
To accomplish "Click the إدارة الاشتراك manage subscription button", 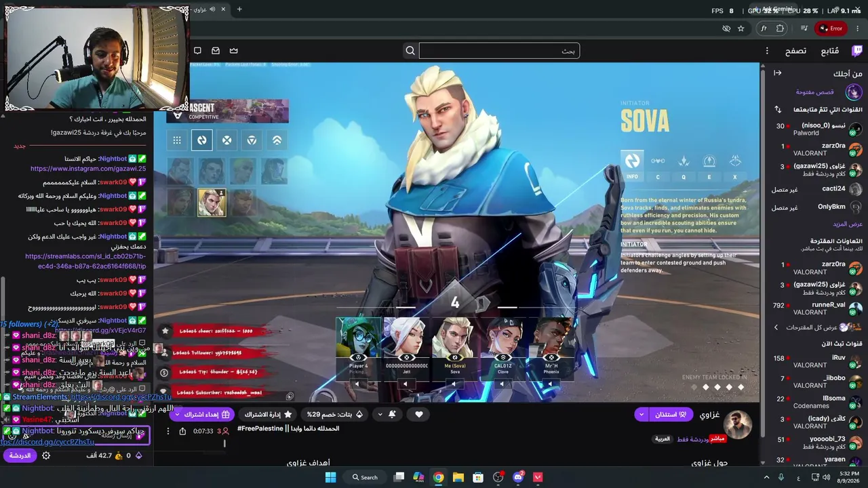I will point(269,414).
